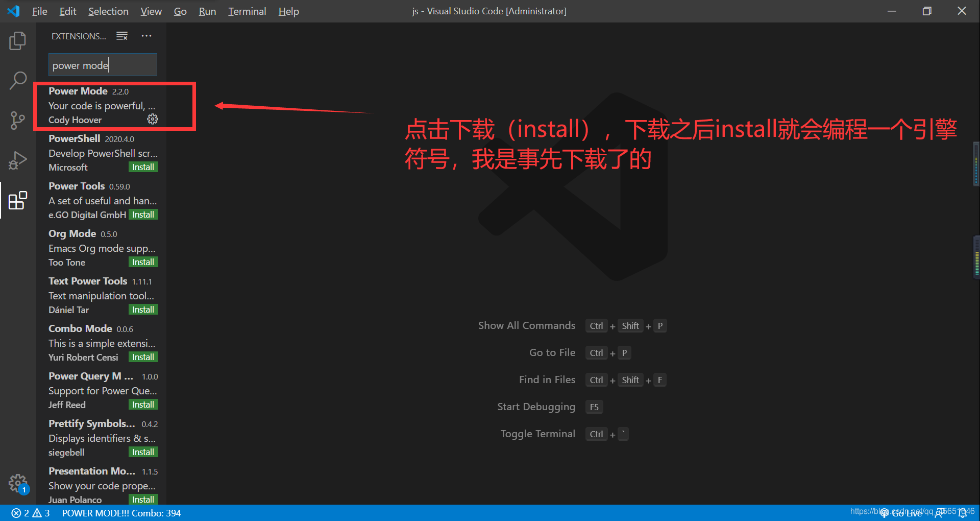Install the Text Power Tools extension
This screenshot has height=521, width=980.
143,309
